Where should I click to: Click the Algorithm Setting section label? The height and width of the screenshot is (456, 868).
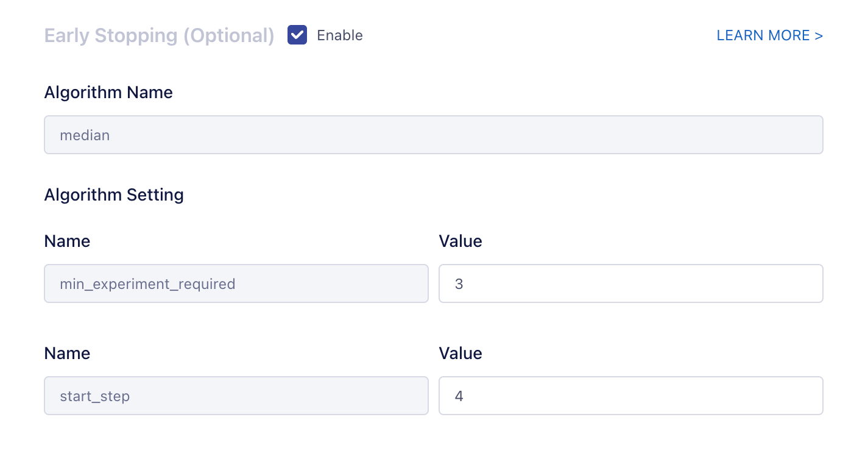pyautogui.click(x=114, y=195)
